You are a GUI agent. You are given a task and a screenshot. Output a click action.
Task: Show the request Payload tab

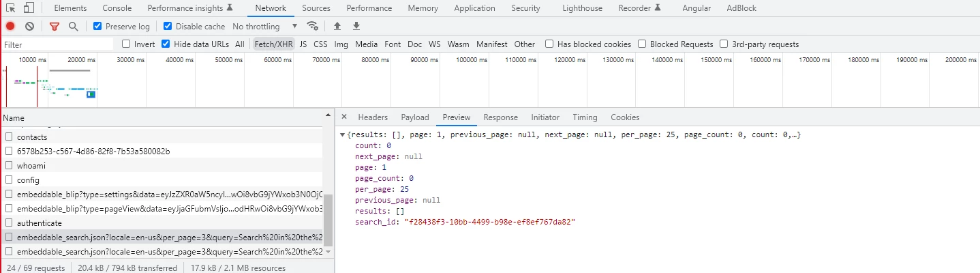415,117
